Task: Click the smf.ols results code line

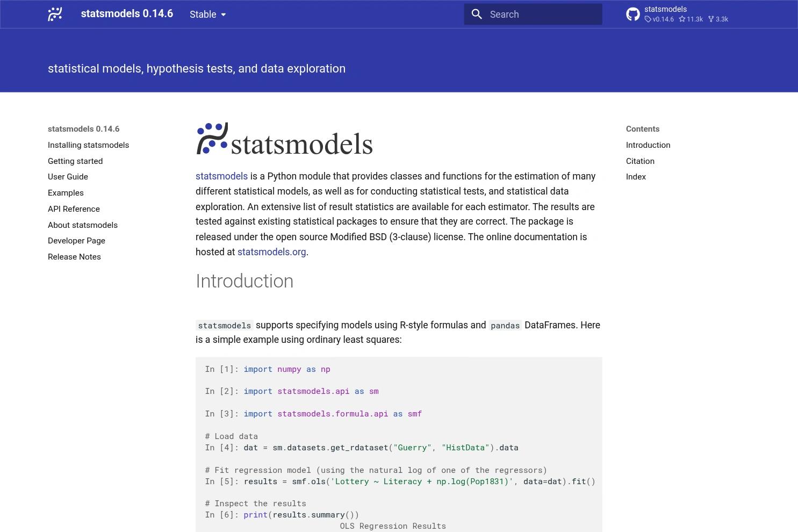Action: point(400,481)
